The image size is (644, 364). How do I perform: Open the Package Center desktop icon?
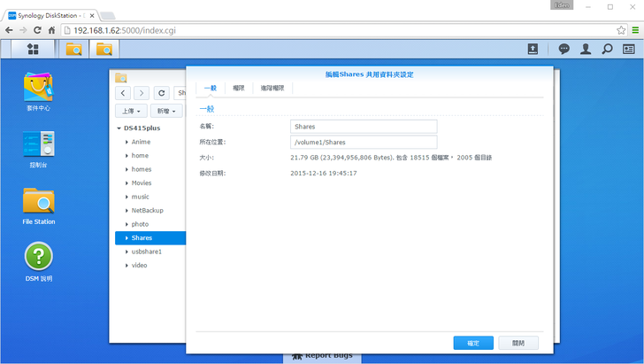pos(38,87)
